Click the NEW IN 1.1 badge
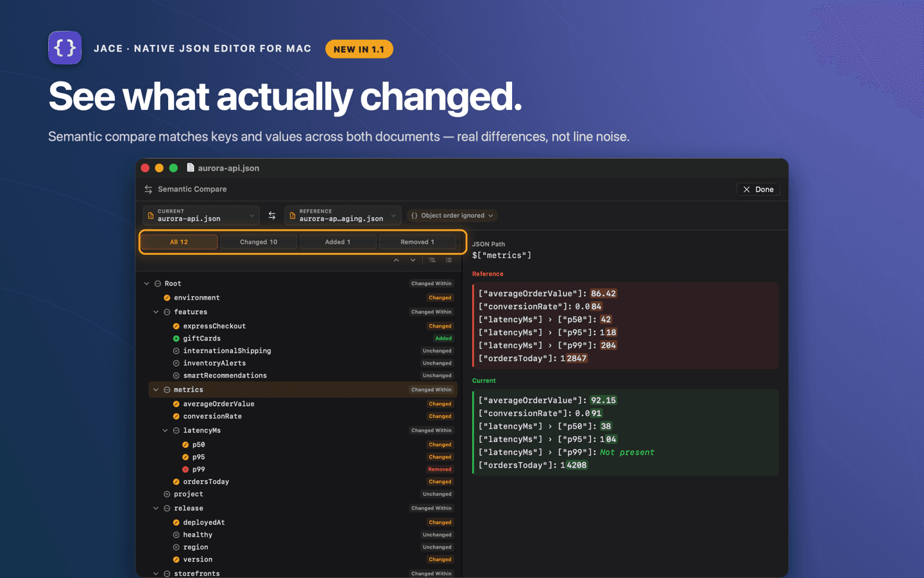 point(359,49)
